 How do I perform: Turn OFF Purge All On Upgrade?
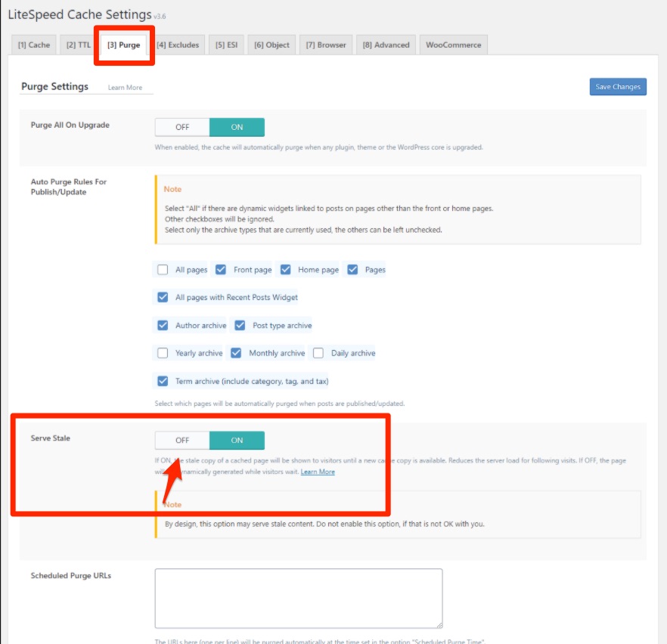[182, 127]
